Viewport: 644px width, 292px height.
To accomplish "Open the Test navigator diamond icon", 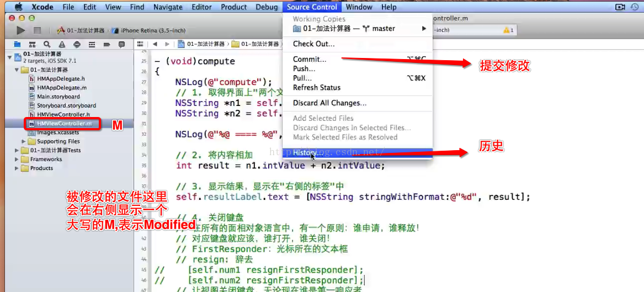I will (77, 44).
